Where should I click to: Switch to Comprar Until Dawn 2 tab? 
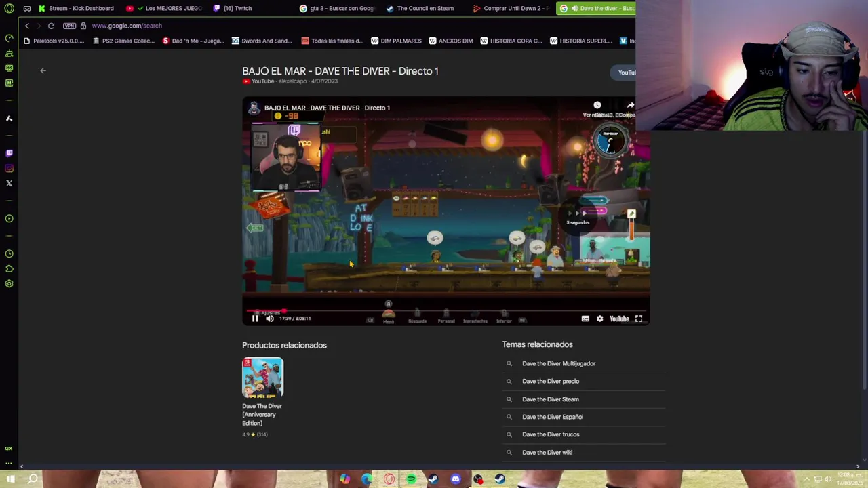coord(511,8)
